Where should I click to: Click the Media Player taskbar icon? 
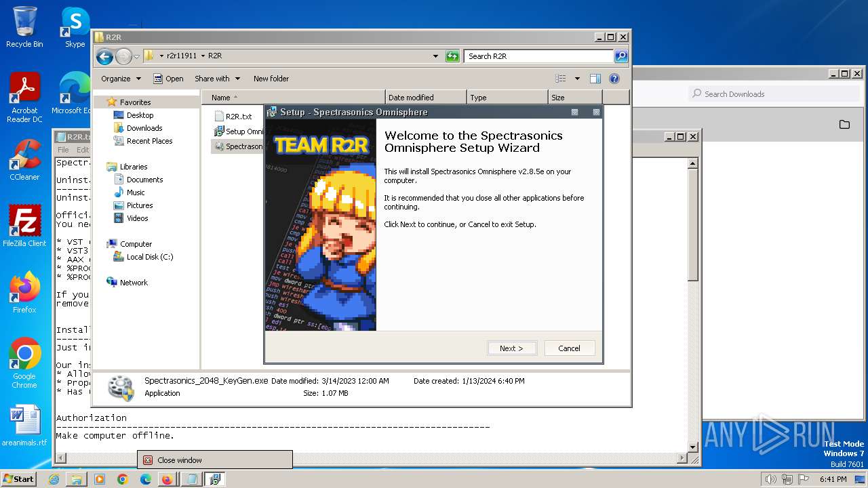[x=100, y=479]
